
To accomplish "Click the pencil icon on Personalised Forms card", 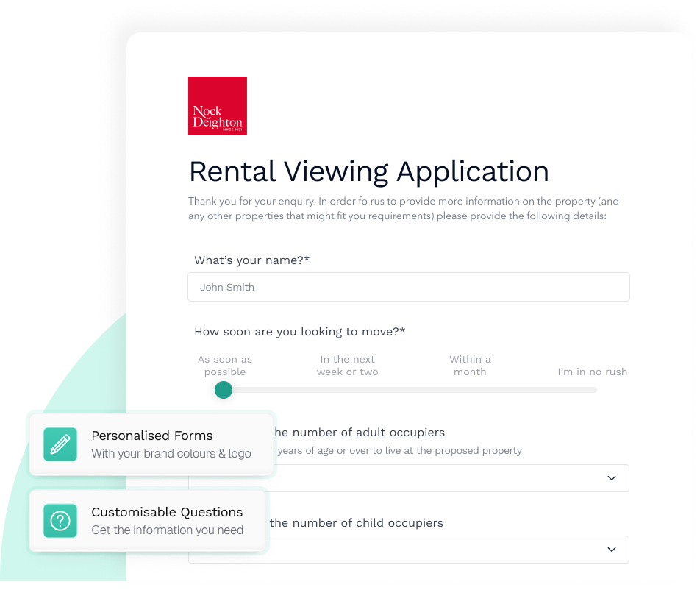I will tap(60, 444).
